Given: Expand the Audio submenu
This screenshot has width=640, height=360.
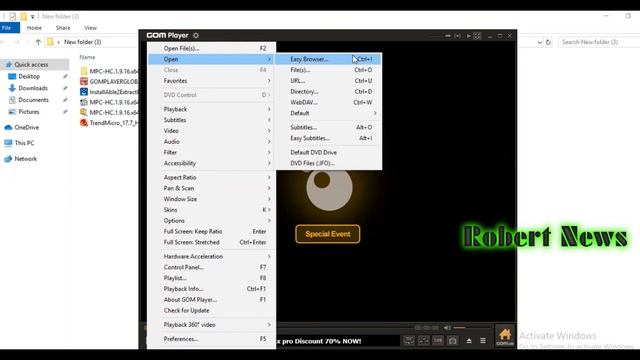Looking at the screenshot, I should [212, 142].
